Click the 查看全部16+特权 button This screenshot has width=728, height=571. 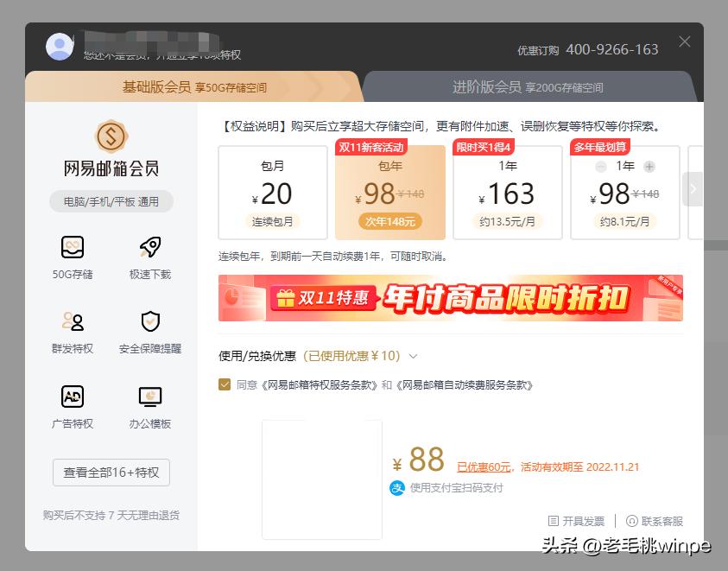111,473
